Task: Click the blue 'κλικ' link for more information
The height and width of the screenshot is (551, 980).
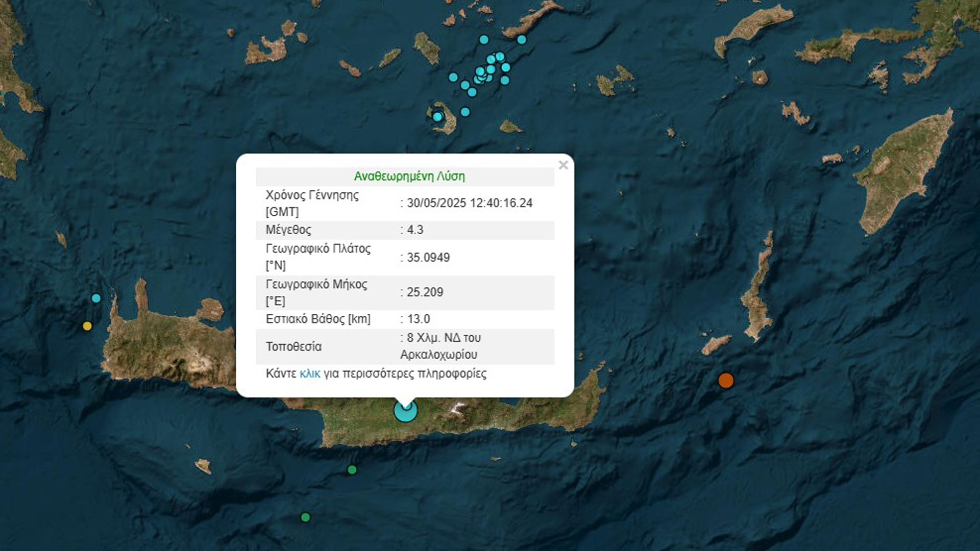Action: 310,374
